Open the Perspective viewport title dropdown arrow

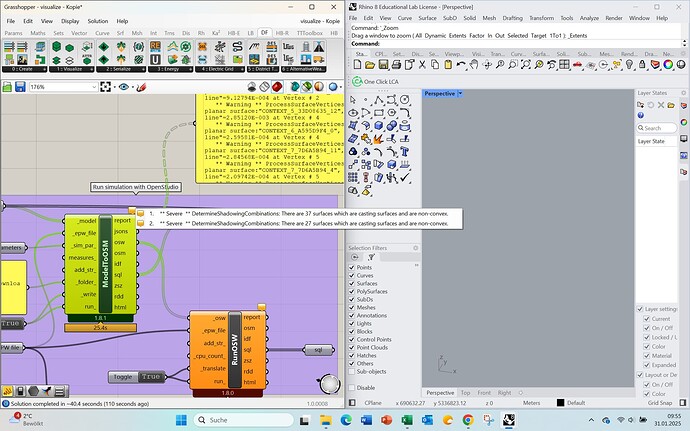[460, 93]
